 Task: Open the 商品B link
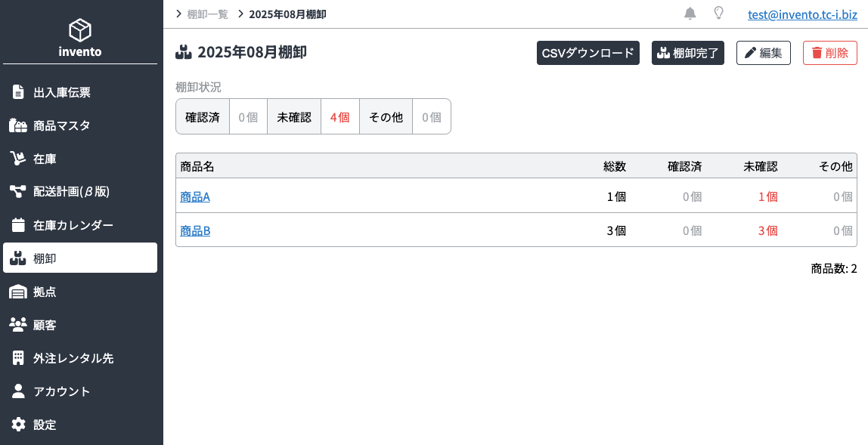click(195, 230)
